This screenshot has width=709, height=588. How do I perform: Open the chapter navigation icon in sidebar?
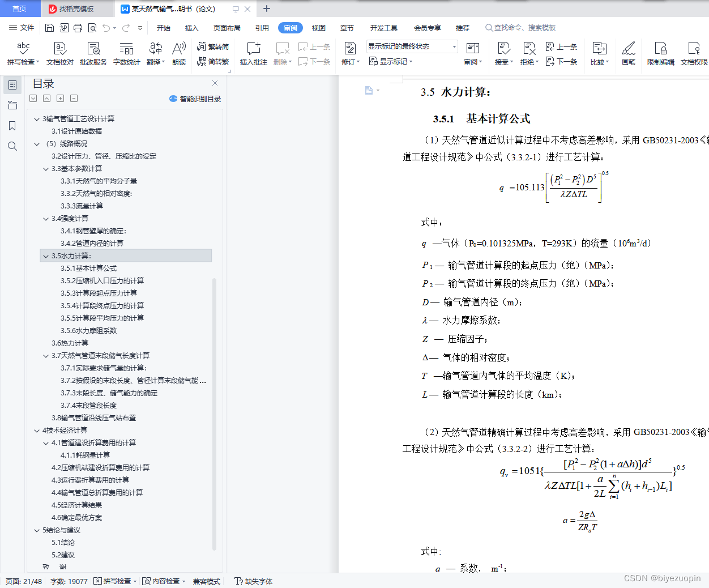(12, 105)
